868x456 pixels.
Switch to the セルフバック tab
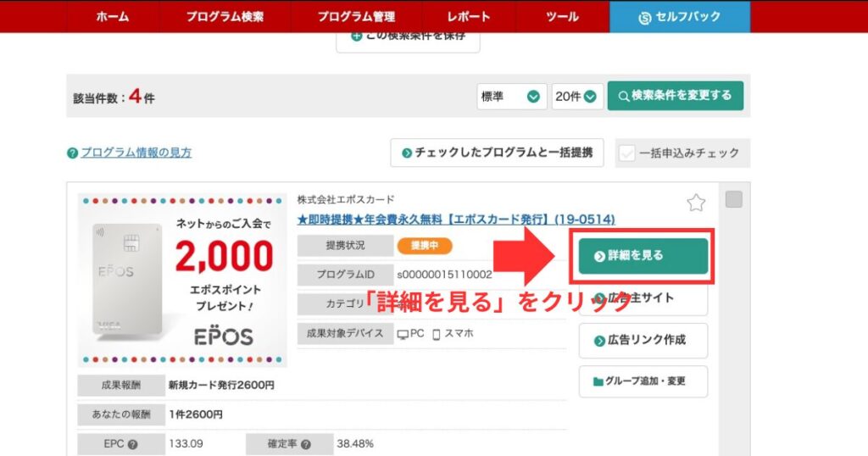click(x=680, y=17)
